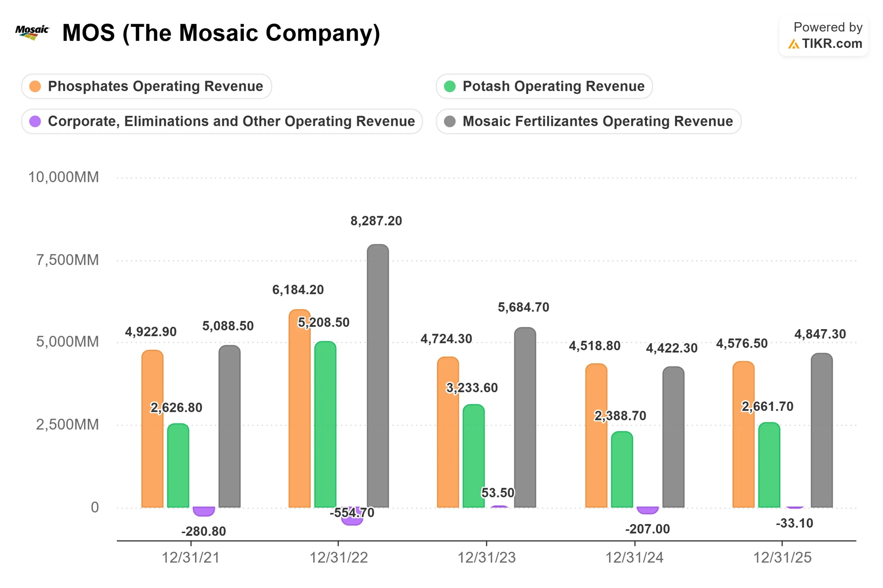The height and width of the screenshot is (588, 883).
Task: Click the 4,847.30 data label
Action: 820,334
